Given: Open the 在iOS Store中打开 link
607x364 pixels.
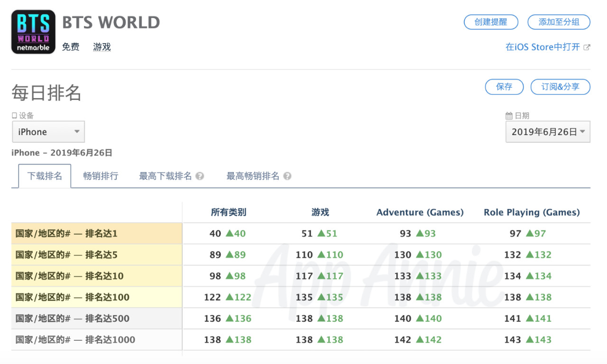Looking at the screenshot, I should pos(543,47).
